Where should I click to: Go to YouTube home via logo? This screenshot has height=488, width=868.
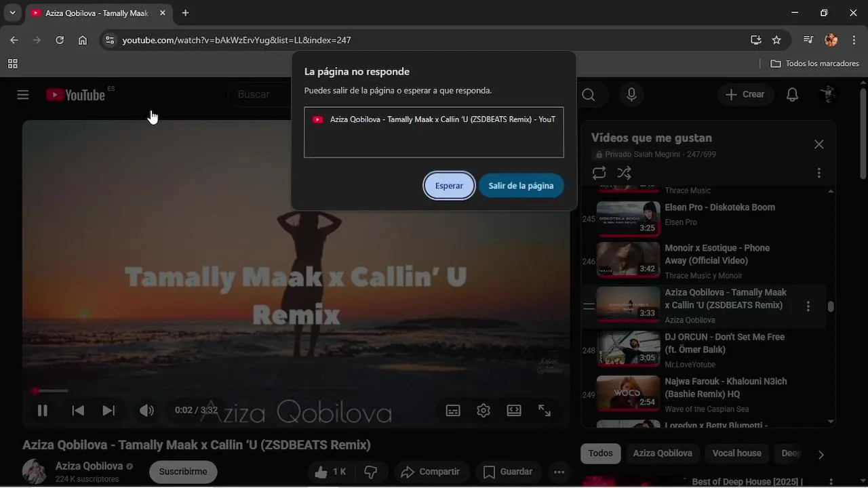(x=76, y=95)
